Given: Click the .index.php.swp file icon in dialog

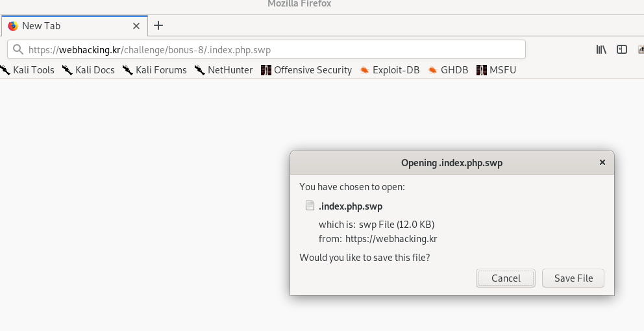Looking at the screenshot, I should coord(310,205).
